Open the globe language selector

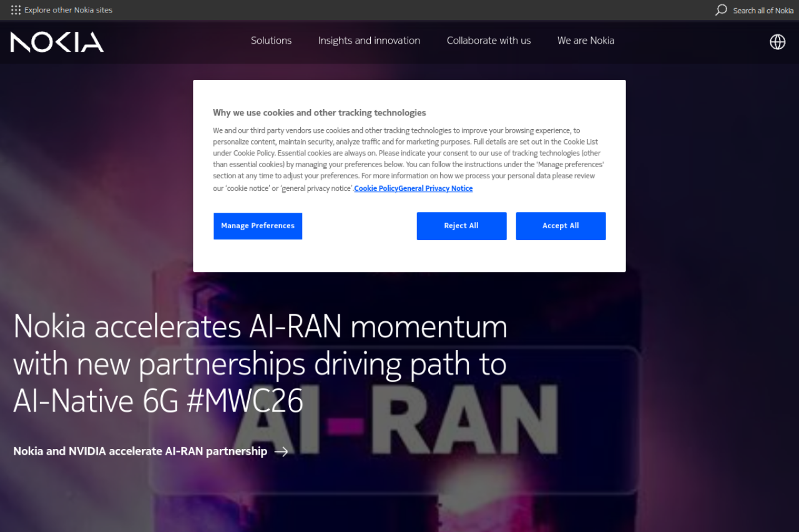[x=777, y=42]
